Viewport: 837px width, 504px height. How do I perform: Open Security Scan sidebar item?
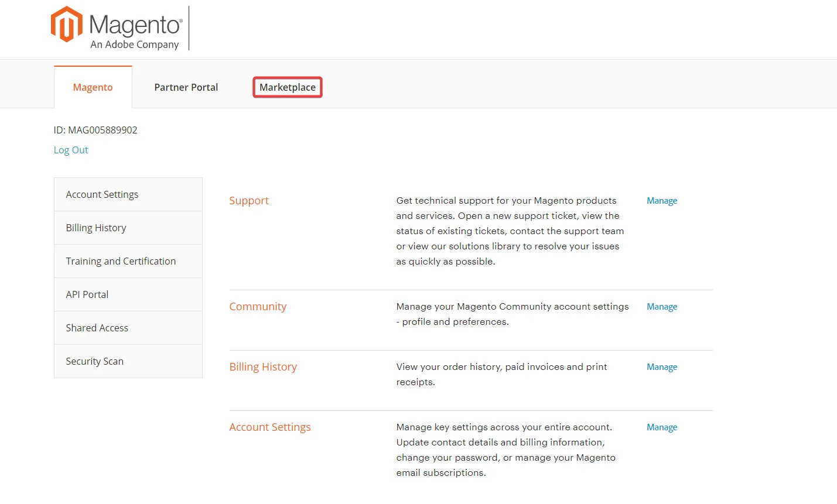point(128,361)
